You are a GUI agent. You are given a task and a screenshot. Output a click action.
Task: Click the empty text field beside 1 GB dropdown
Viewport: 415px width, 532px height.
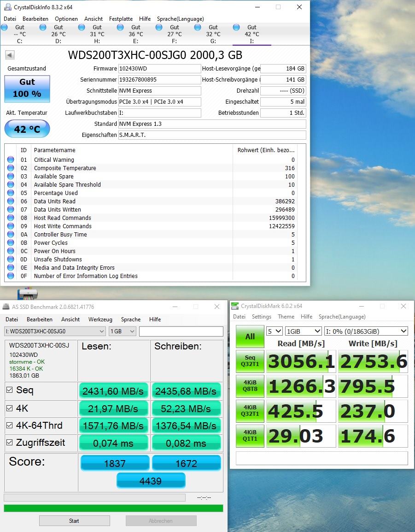pyautogui.click(x=181, y=331)
